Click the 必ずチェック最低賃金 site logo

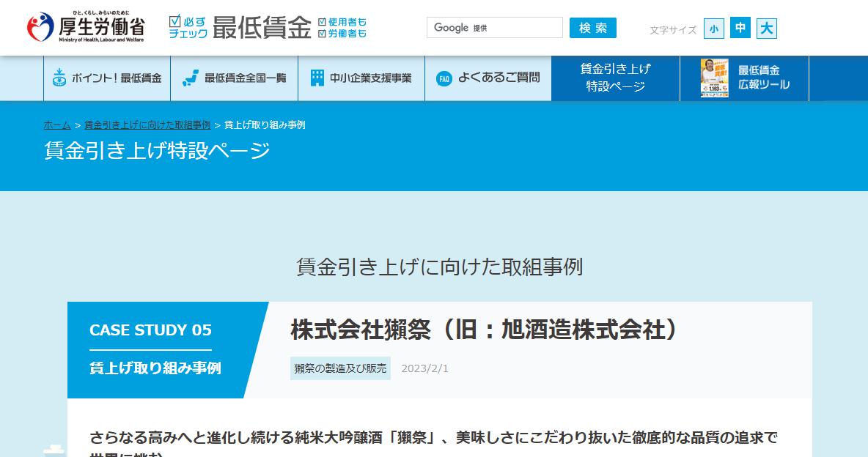tap(268, 28)
